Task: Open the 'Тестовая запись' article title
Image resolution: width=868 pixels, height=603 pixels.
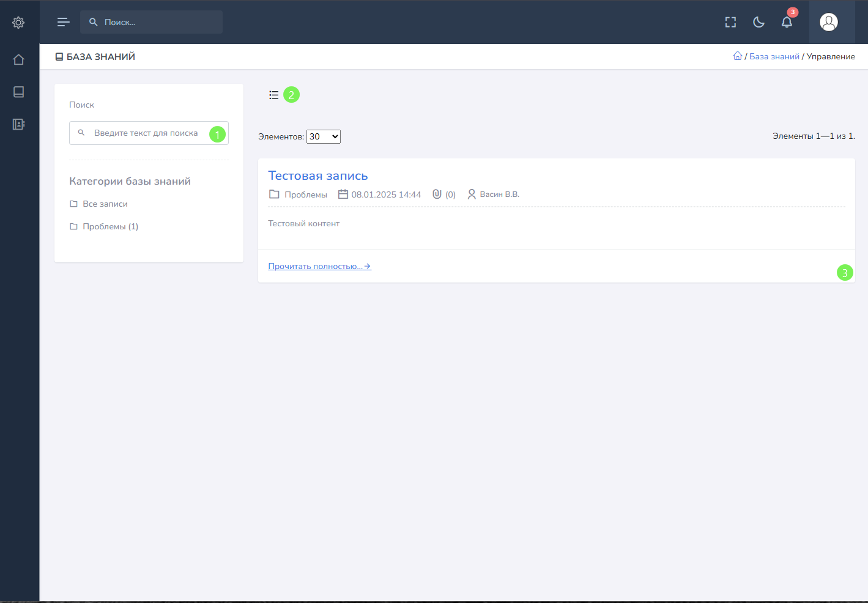Action: tap(317, 176)
